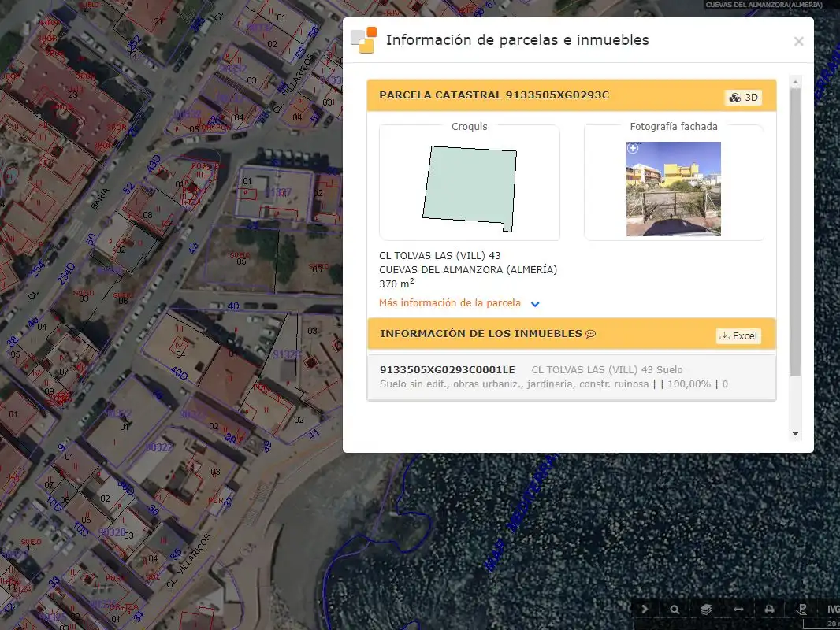840x630 pixels.
Task: Open the search tool in map toolbar
Action: pos(675,609)
